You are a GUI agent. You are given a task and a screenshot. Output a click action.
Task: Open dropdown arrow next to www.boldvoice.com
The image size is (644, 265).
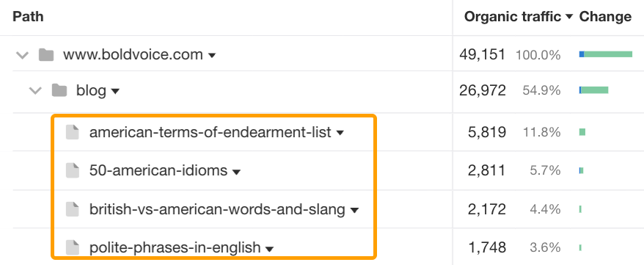(x=212, y=56)
